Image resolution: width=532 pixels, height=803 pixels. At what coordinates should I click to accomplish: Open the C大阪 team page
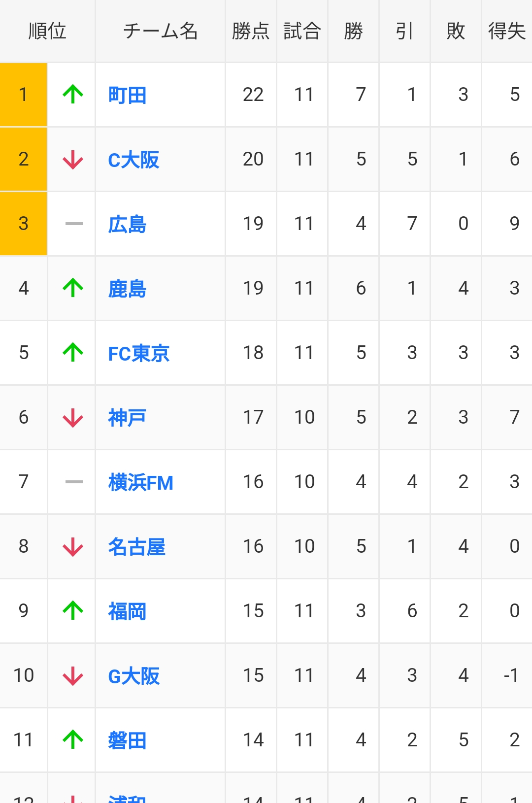[133, 160]
